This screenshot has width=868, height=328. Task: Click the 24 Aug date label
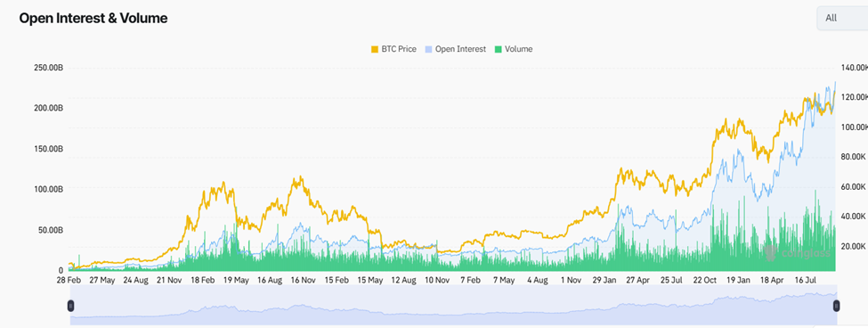135,281
